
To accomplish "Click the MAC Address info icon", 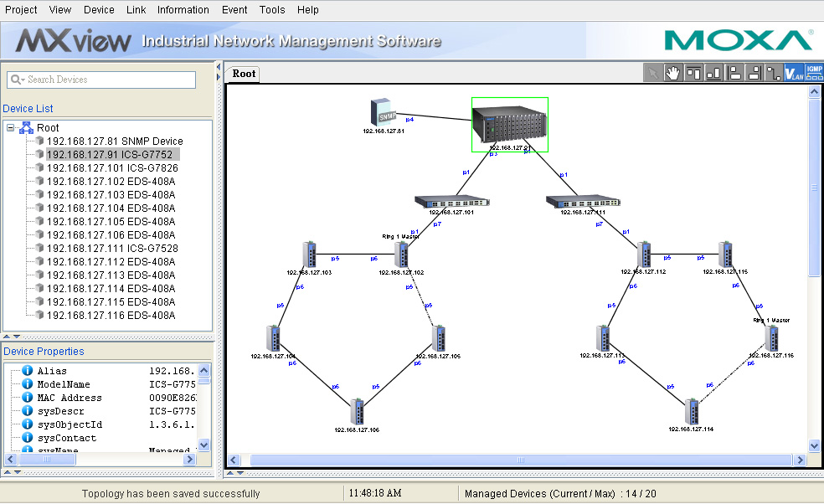I will [x=28, y=398].
